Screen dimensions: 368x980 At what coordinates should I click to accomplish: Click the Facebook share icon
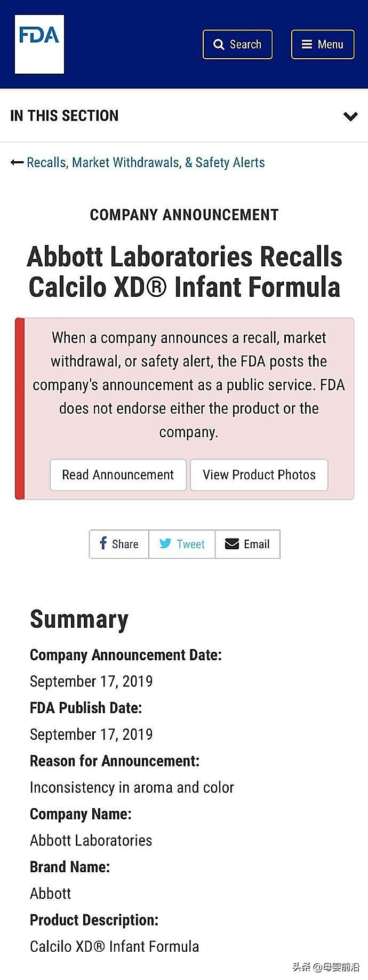tap(103, 544)
